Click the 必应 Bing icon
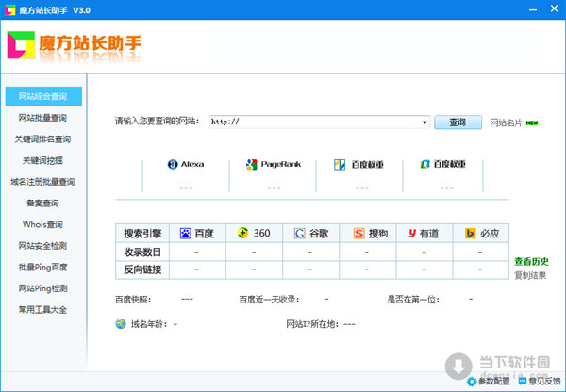 [x=470, y=234]
